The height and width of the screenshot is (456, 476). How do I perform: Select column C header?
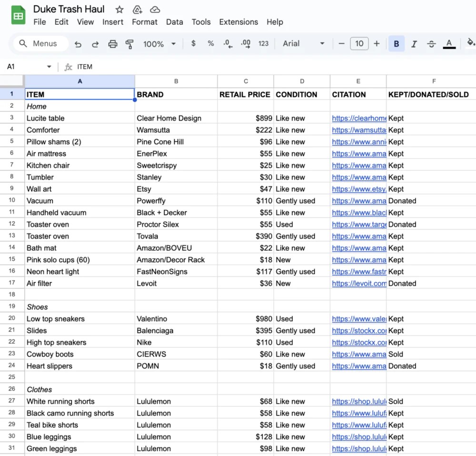(x=246, y=81)
